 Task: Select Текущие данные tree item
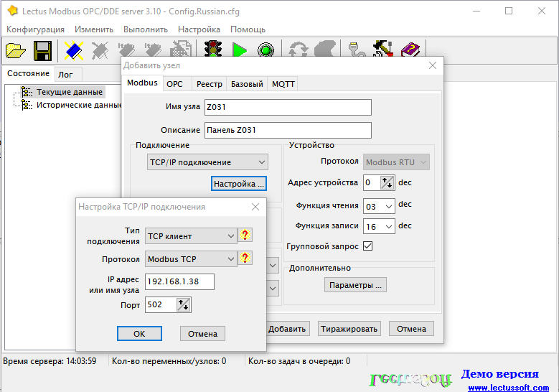click(x=70, y=92)
